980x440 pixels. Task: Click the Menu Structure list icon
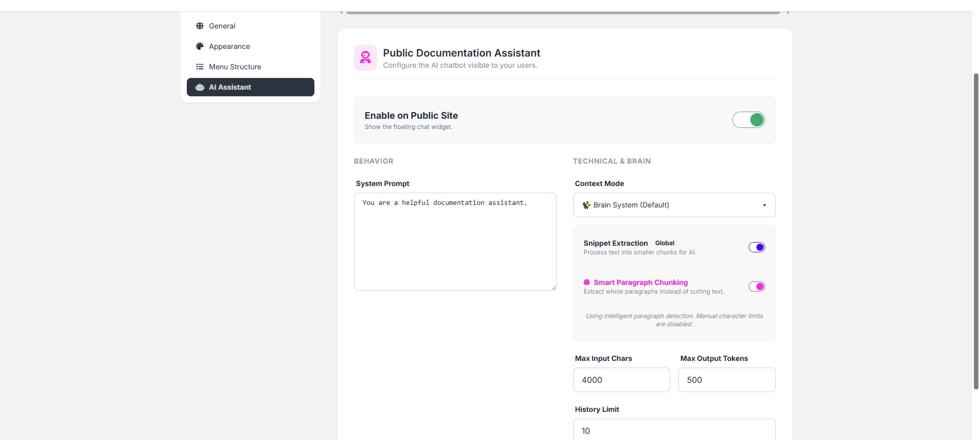point(200,67)
